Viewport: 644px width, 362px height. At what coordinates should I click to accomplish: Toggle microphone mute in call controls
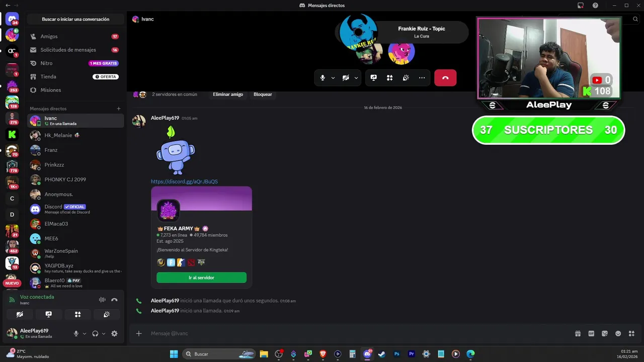(323, 78)
